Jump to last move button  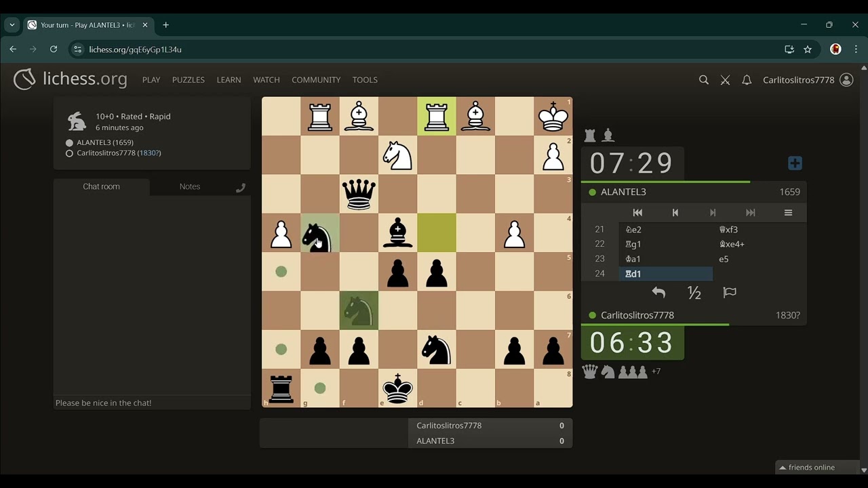(750, 212)
